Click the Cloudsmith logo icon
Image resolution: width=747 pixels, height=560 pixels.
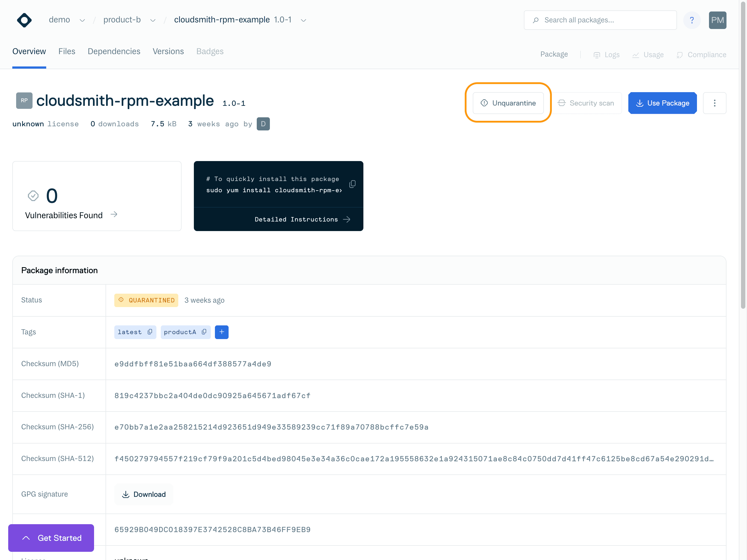click(24, 20)
